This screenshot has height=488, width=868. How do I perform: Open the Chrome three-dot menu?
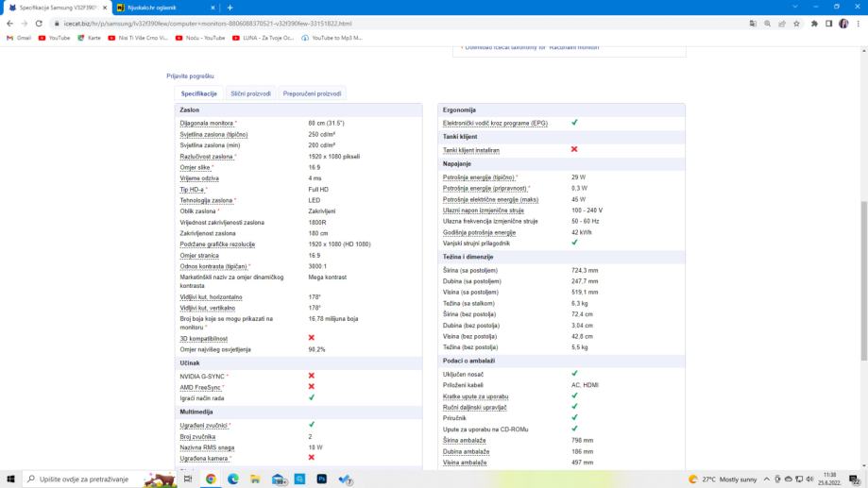pos(858,23)
